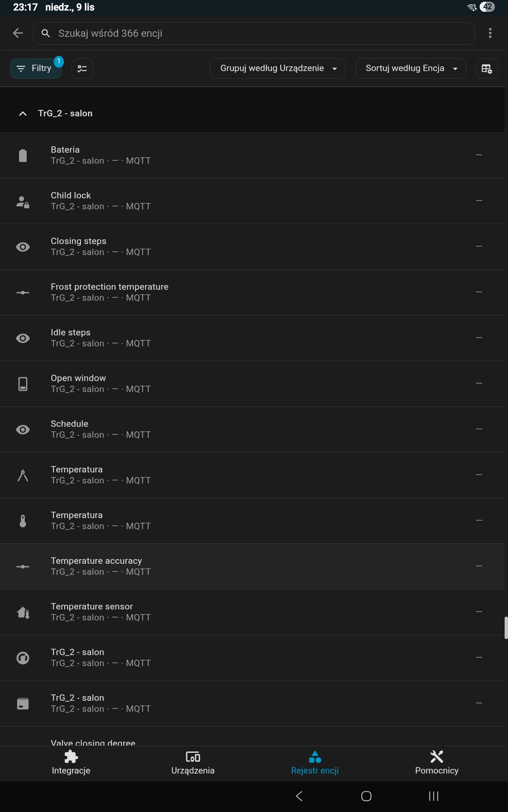
Task: Open the Pomocnicy tab
Action: click(436, 762)
